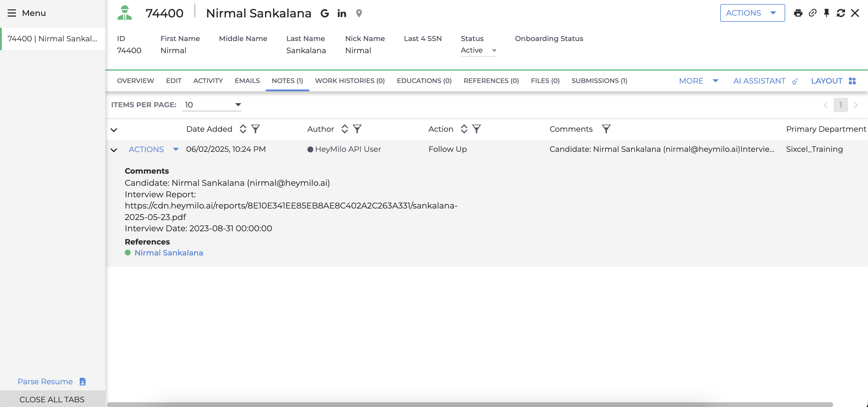Copy record link with chain icon
The width and height of the screenshot is (868, 407).
pos(812,13)
